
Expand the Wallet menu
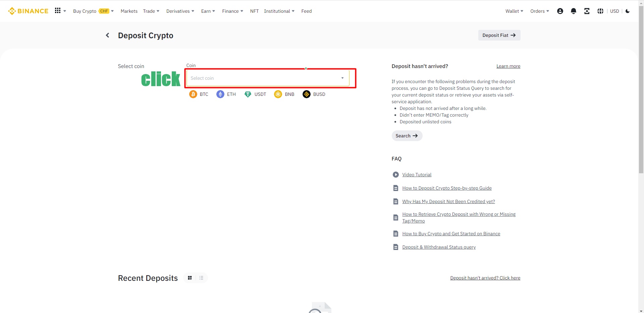click(515, 11)
